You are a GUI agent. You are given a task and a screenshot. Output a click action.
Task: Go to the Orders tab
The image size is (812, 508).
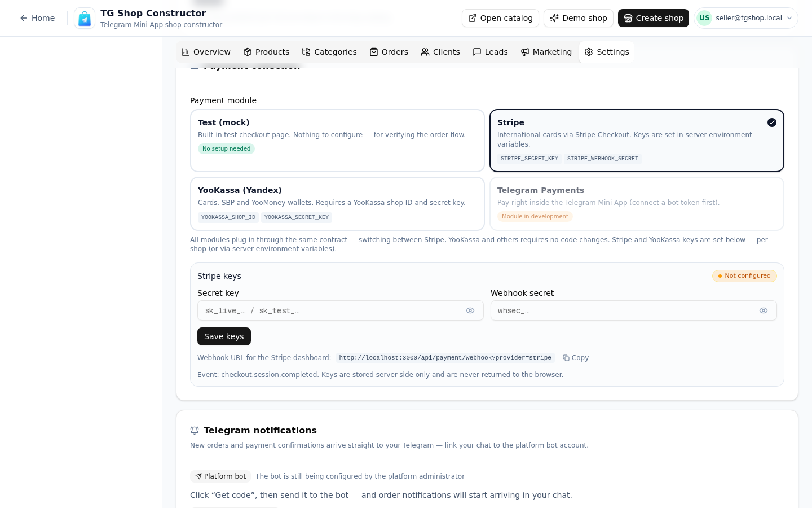coord(389,52)
